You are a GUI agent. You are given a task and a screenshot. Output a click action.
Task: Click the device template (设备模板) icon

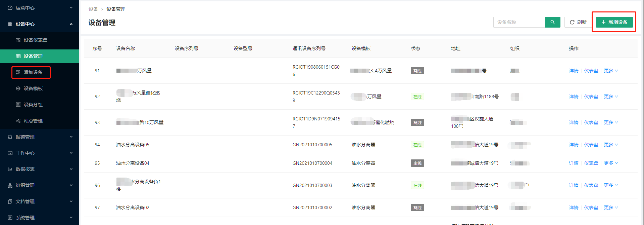[x=18, y=88]
